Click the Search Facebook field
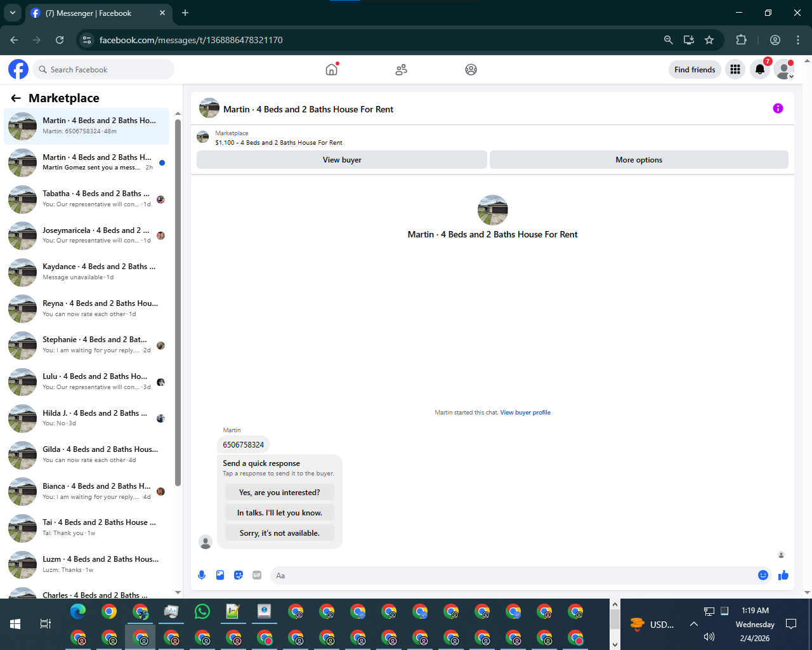The width and height of the screenshot is (812, 650). click(x=103, y=69)
